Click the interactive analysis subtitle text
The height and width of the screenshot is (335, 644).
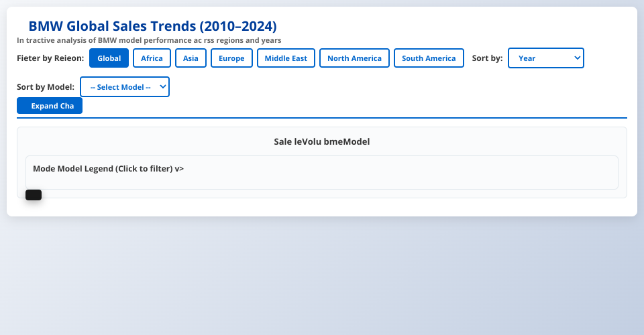[149, 40]
